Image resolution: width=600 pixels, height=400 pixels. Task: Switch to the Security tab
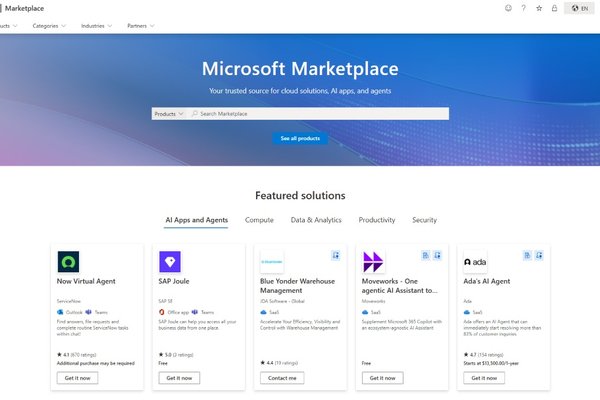coord(424,220)
